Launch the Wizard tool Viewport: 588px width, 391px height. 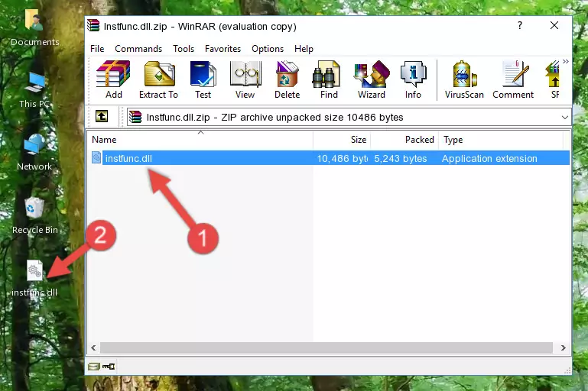[x=372, y=79]
